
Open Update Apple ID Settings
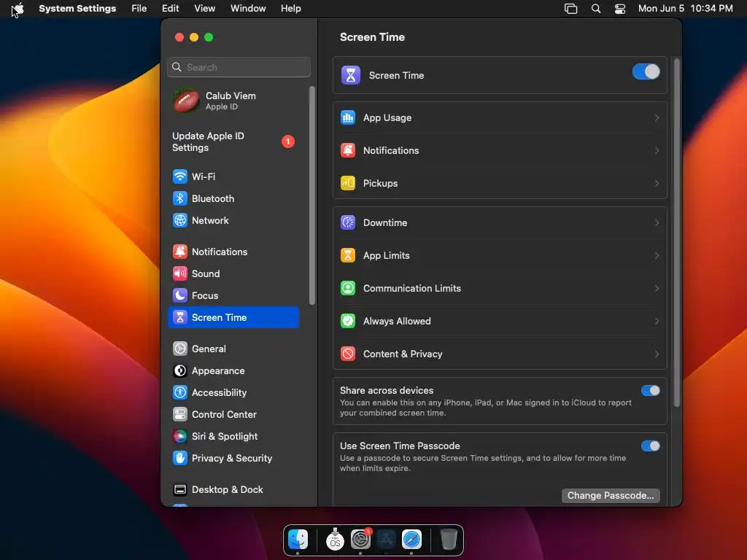[x=233, y=142]
